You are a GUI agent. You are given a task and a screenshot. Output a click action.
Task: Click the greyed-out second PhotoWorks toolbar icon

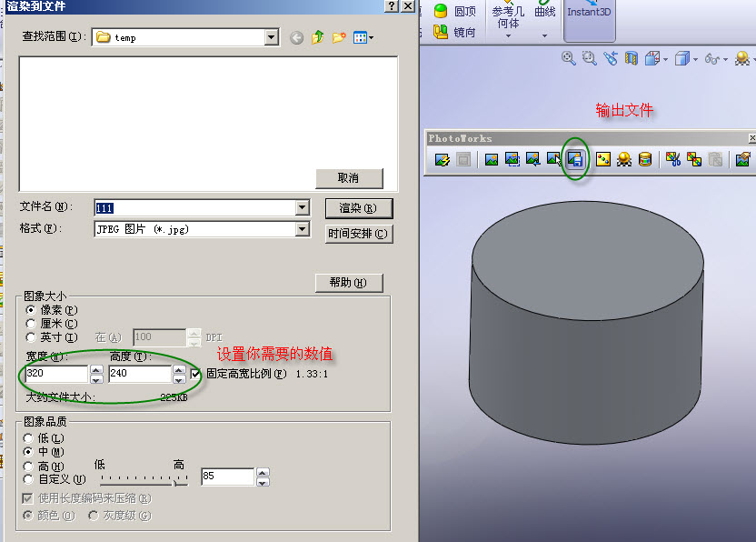click(463, 159)
